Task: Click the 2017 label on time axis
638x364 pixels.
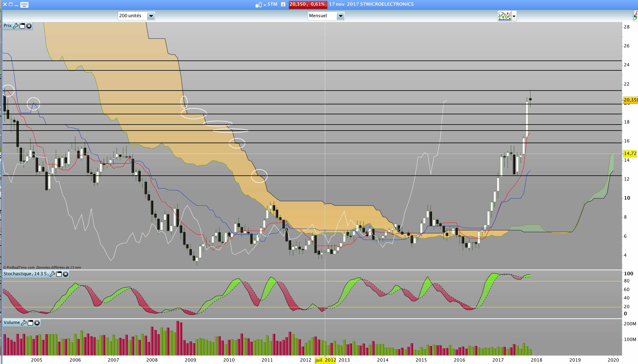Action: click(x=498, y=360)
